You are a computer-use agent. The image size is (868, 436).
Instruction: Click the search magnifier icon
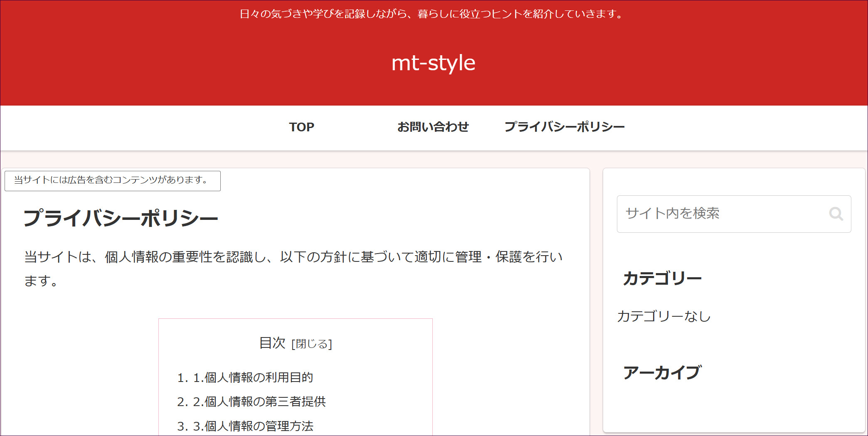[x=836, y=214]
